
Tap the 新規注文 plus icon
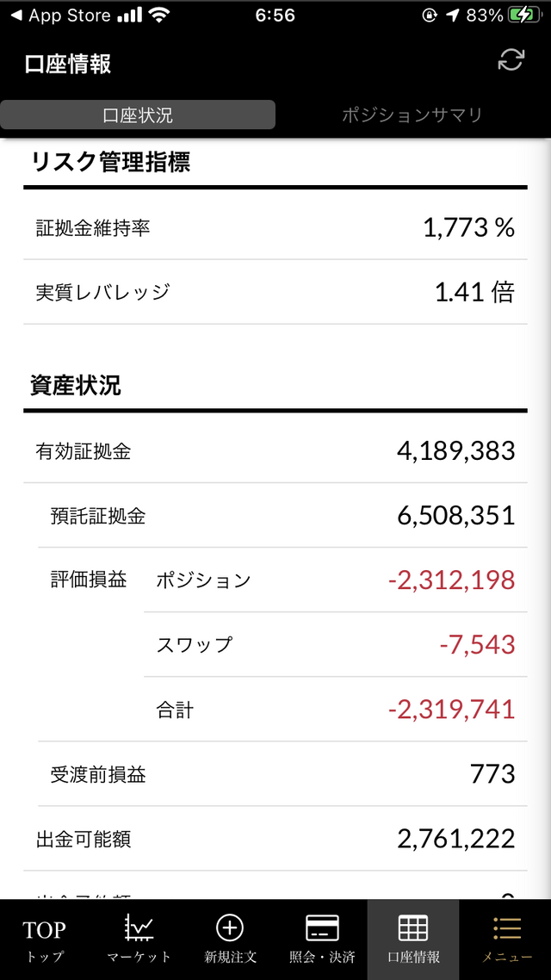230,927
